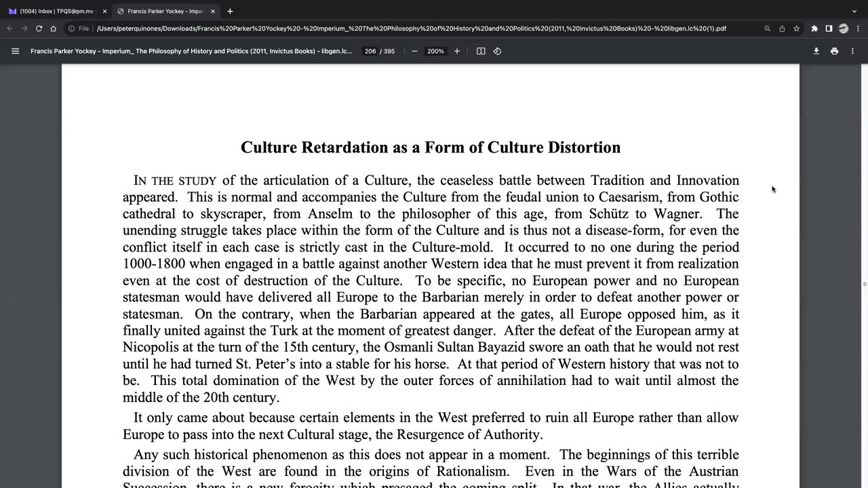
Task: Share this page from the address bar
Action: click(x=782, y=28)
